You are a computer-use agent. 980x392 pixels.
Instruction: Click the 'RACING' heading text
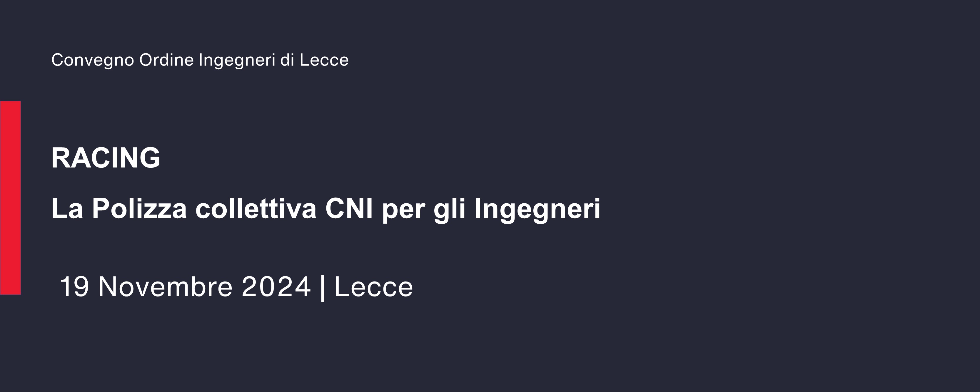coord(106,158)
